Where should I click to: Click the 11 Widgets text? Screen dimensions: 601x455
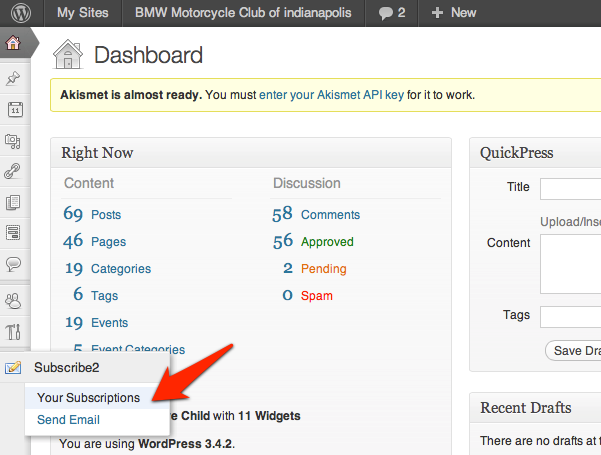(269, 416)
